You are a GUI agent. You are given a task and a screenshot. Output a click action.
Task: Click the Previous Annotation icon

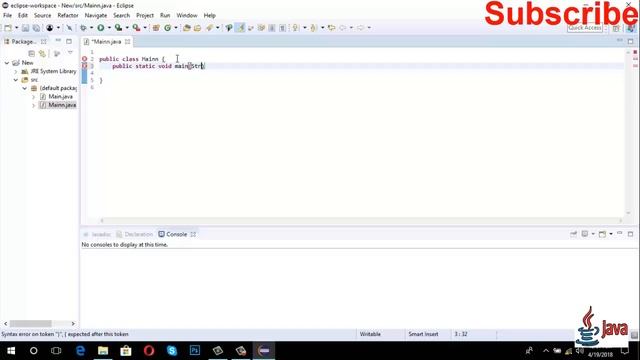[x=313, y=28]
